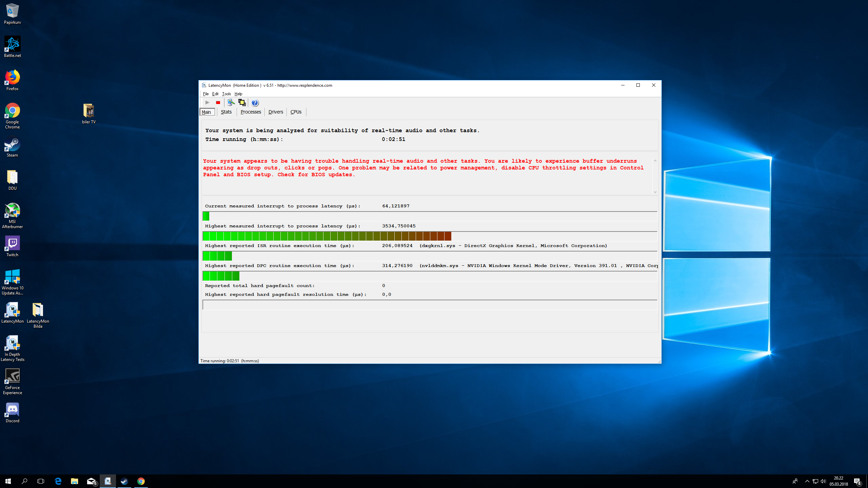Click the 'Time running: 0:02:51' status bar text
868x488 pixels.
[x=230, y=361]
